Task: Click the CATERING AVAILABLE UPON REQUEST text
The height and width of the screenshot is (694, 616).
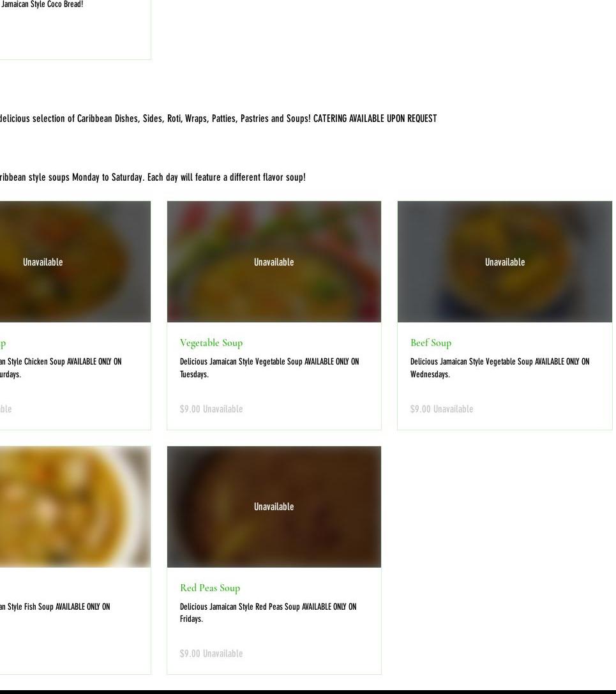Action: click(375, 119)
